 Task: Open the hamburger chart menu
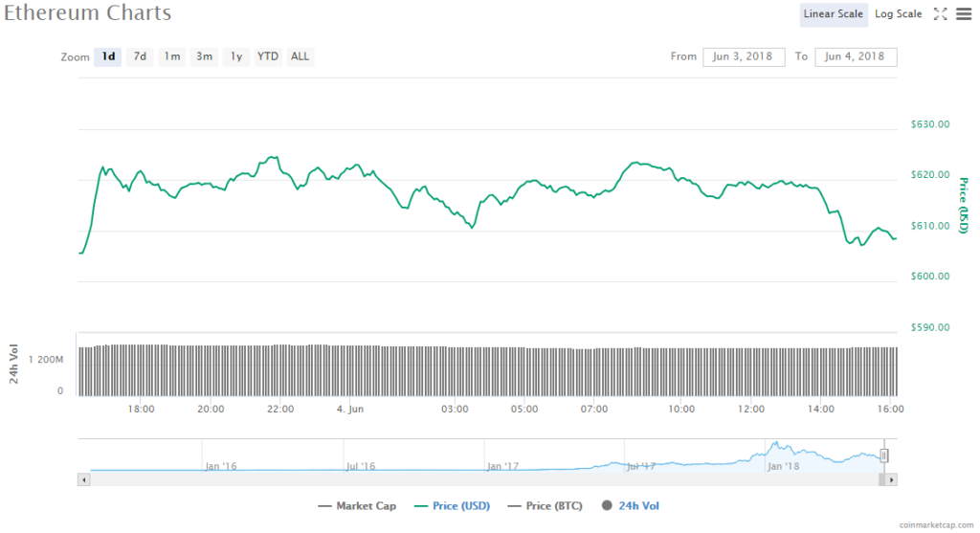click(963, 13)
